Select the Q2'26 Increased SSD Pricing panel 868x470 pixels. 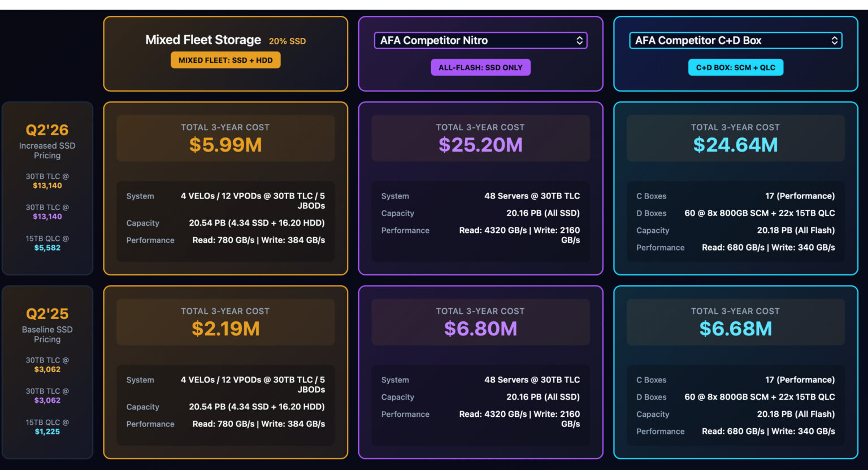[x=47, y=189]
